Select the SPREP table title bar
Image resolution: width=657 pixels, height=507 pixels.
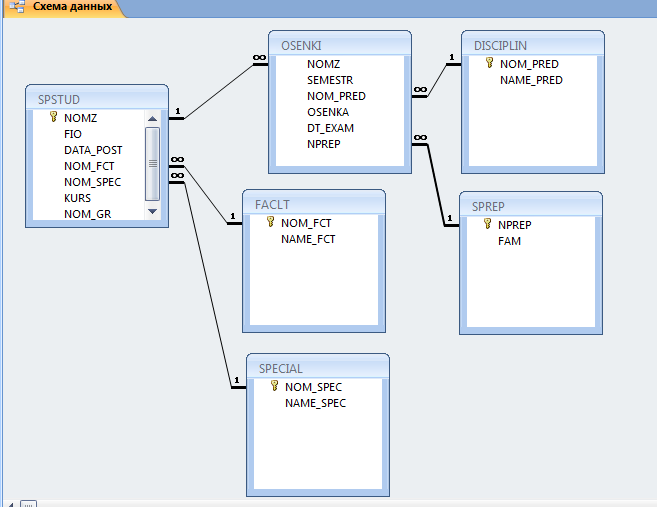pyautogui.click(x=531, y=206)
